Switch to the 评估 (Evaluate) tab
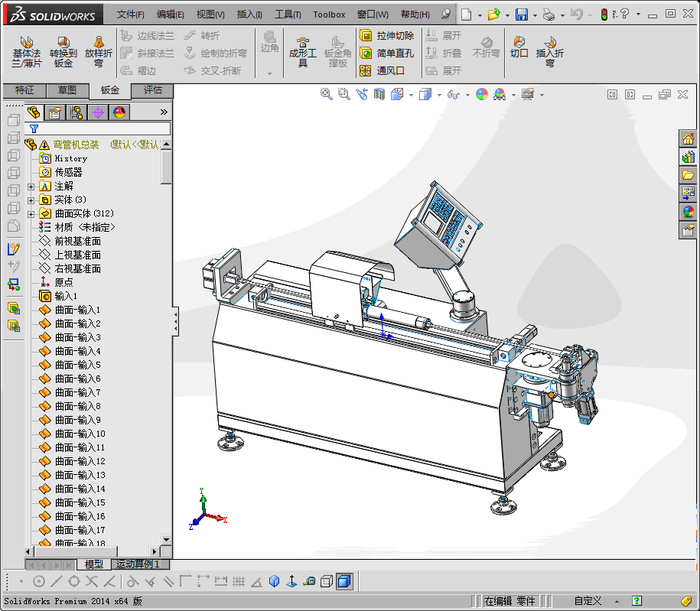 153,90
